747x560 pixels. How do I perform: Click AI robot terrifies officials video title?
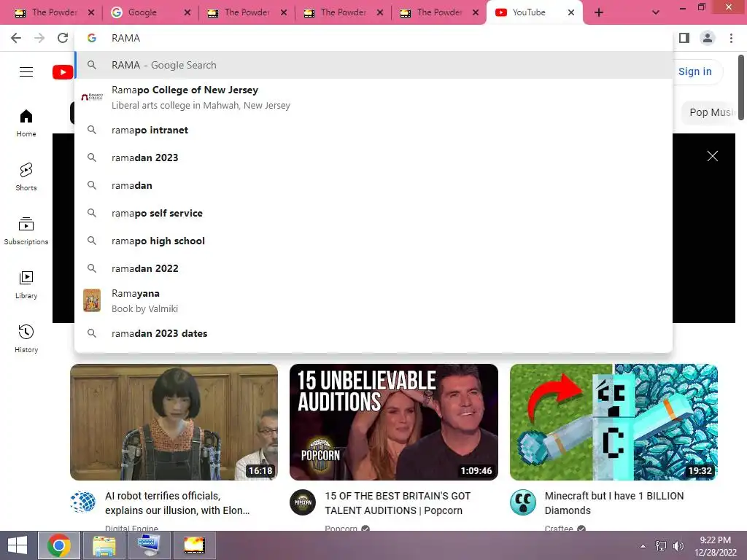[x=177, y=503]
